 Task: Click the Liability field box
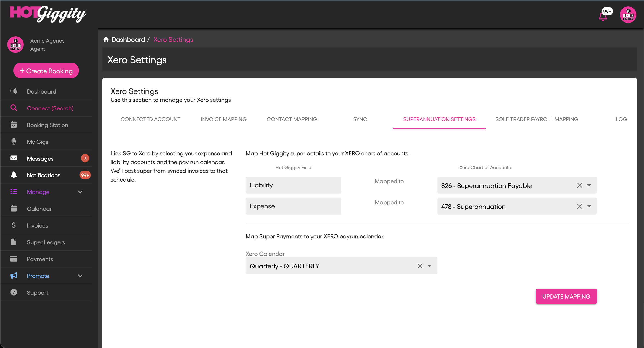[293, 185]
